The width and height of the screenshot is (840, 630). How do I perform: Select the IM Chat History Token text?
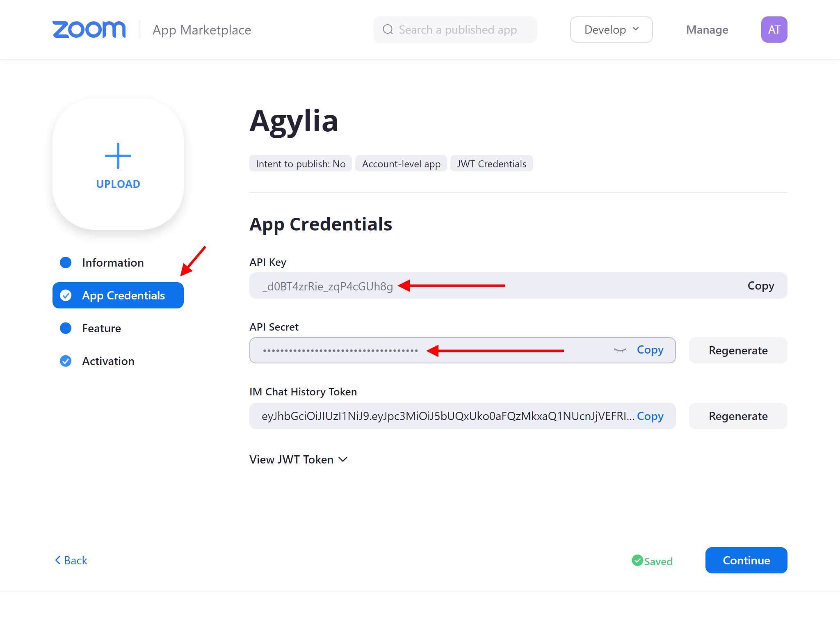(448, 416)
